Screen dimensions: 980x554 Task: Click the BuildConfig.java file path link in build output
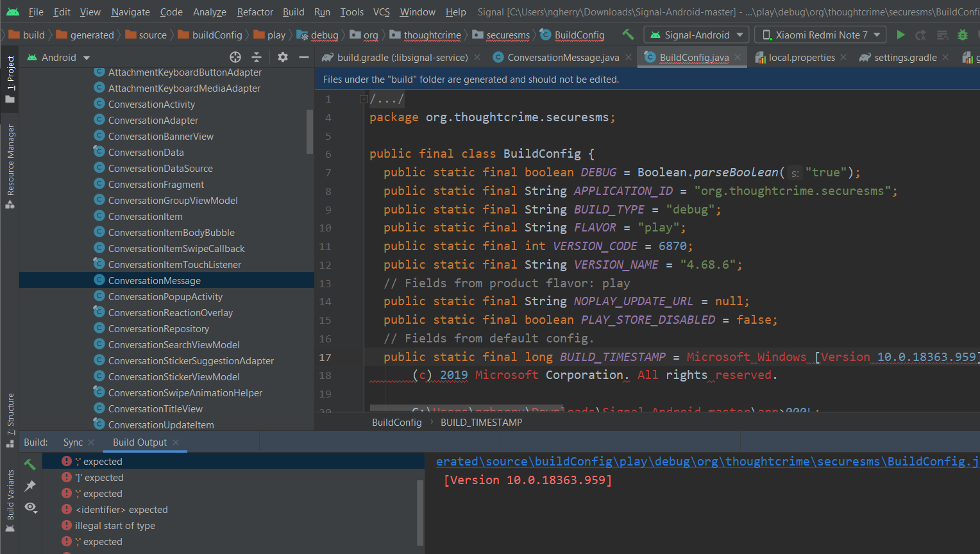pos(708,461)
